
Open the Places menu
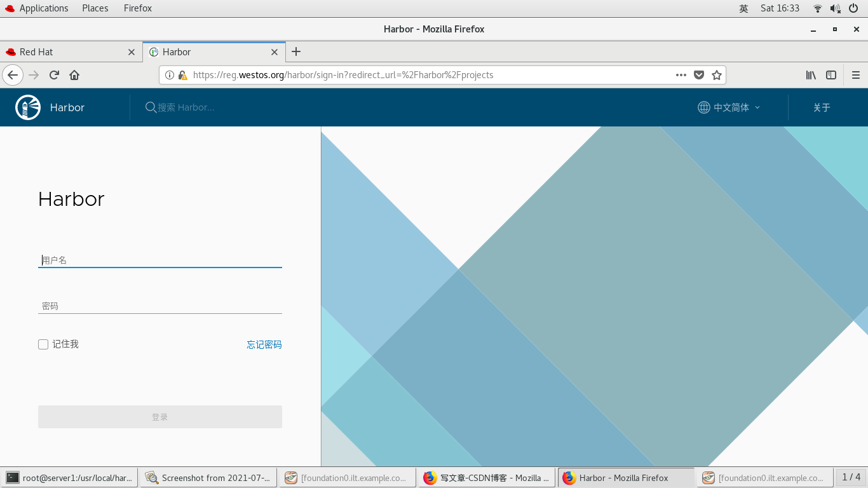click(95, 8)
